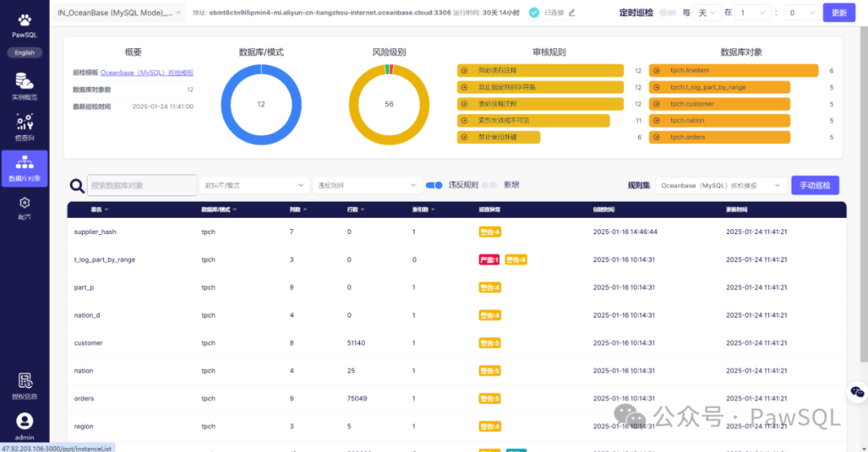Open the 天 frequency dropdown

point(706,13)
